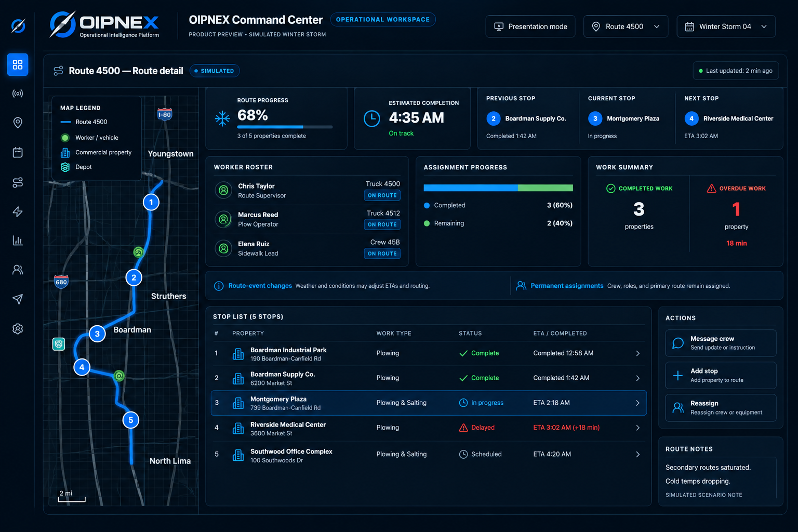Click Elena Ruiz's worker avatar icon
The height and width of the screenshot is (532, 798).
pyautogui.click(x=223, y=248)
